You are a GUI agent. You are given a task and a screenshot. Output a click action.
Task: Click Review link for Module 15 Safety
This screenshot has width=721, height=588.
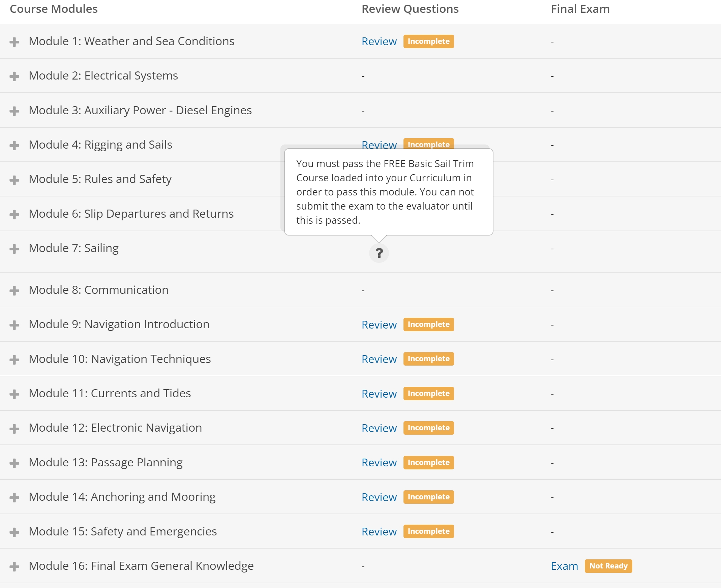click(x=379, y=531)
